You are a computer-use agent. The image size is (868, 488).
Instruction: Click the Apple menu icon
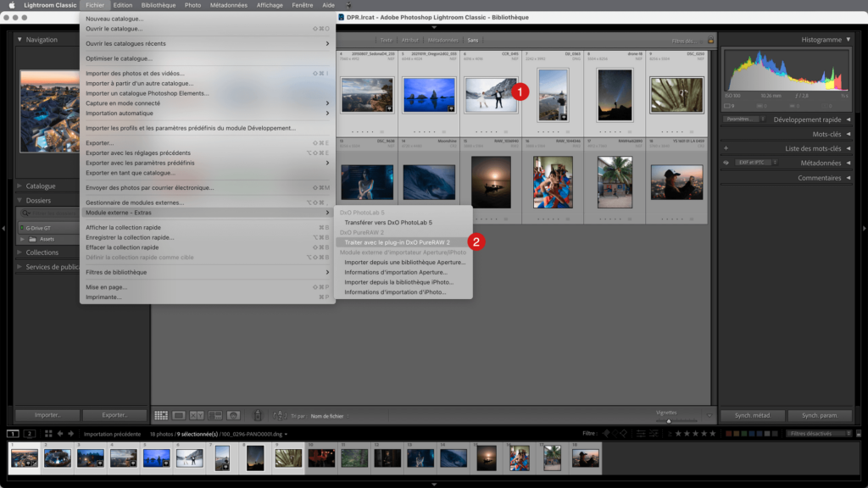pos(12,5)
